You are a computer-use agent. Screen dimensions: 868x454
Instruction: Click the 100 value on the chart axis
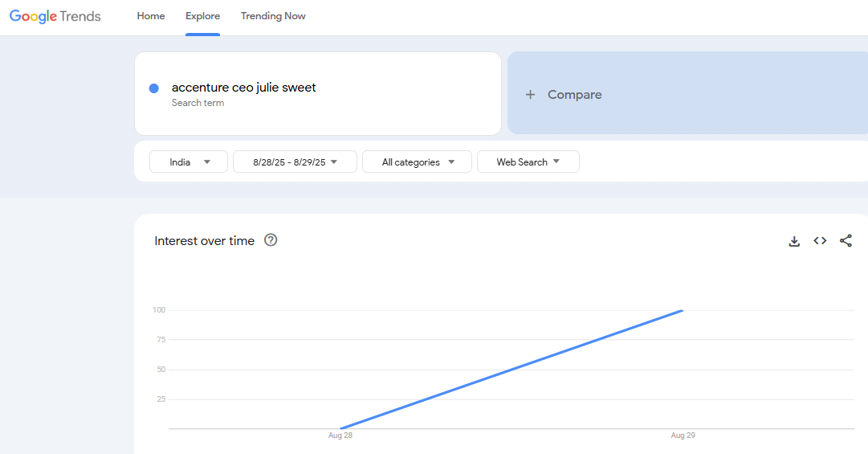(x=159, y=310)
